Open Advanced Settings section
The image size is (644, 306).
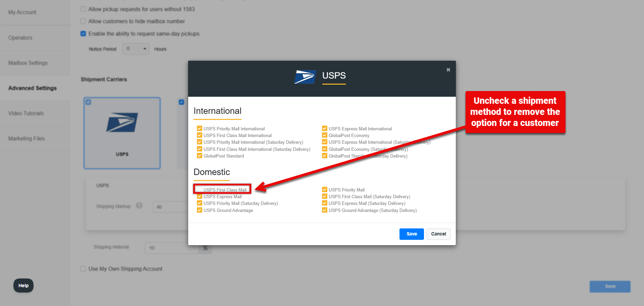click(32, 88)
